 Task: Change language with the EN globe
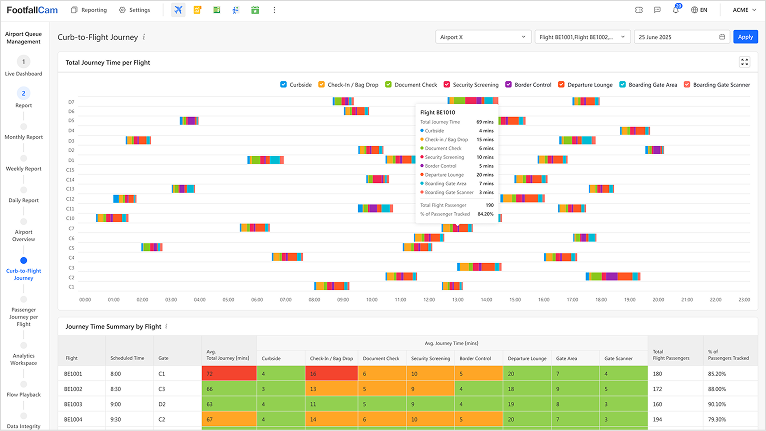(699, 10)
